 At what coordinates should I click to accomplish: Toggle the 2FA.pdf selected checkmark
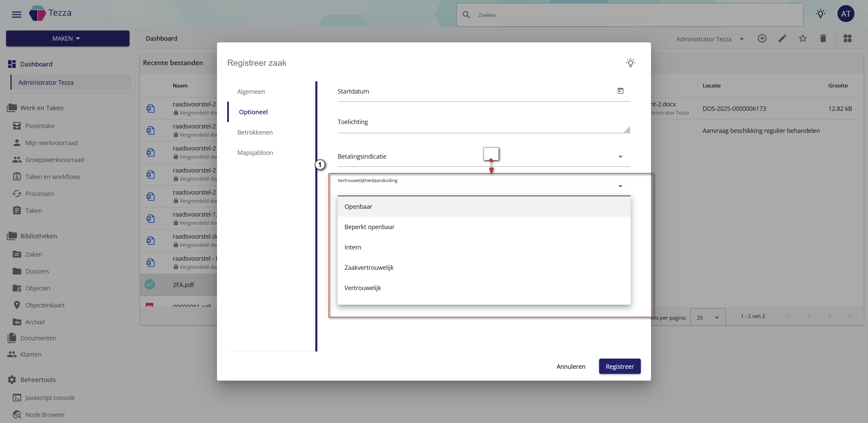(150, 284)
